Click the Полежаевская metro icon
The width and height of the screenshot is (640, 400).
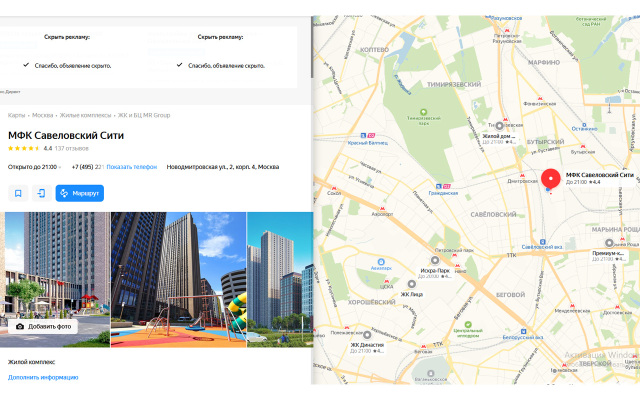[347, 327]
